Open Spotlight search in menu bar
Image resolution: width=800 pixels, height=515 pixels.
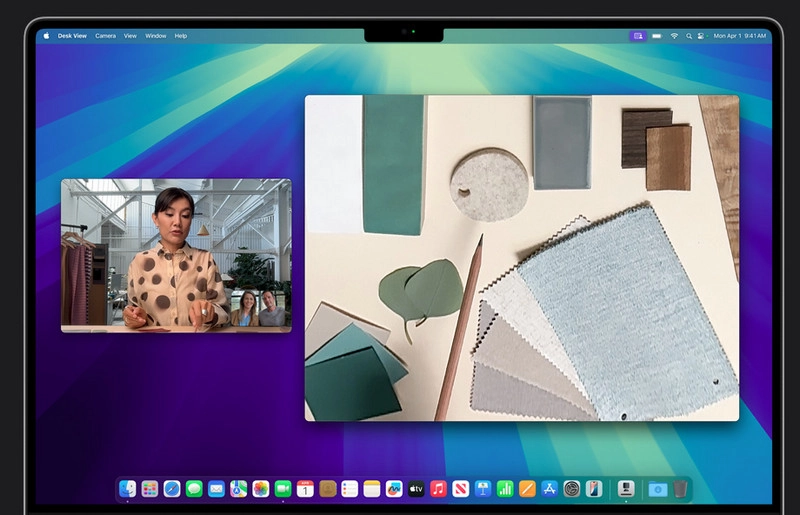click(688, 36)
